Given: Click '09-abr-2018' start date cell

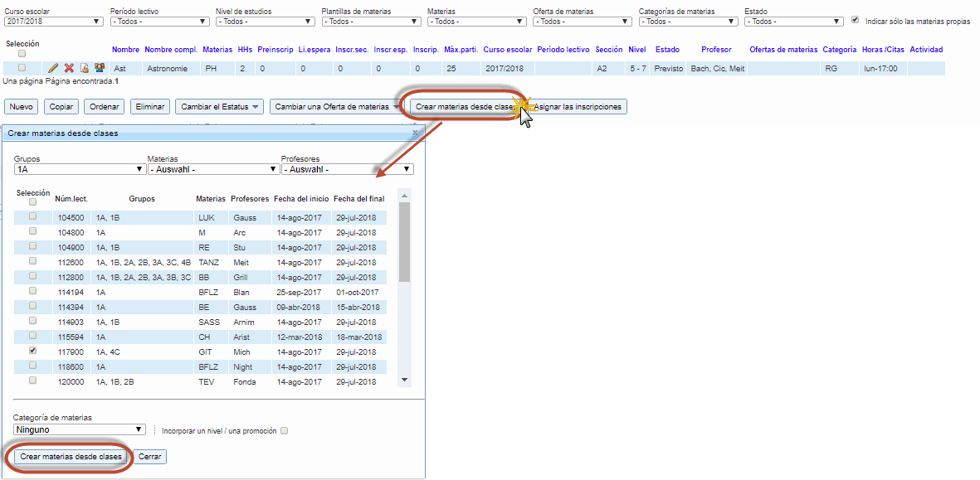Looking at the screenshot, I should (x=298, y=307).
